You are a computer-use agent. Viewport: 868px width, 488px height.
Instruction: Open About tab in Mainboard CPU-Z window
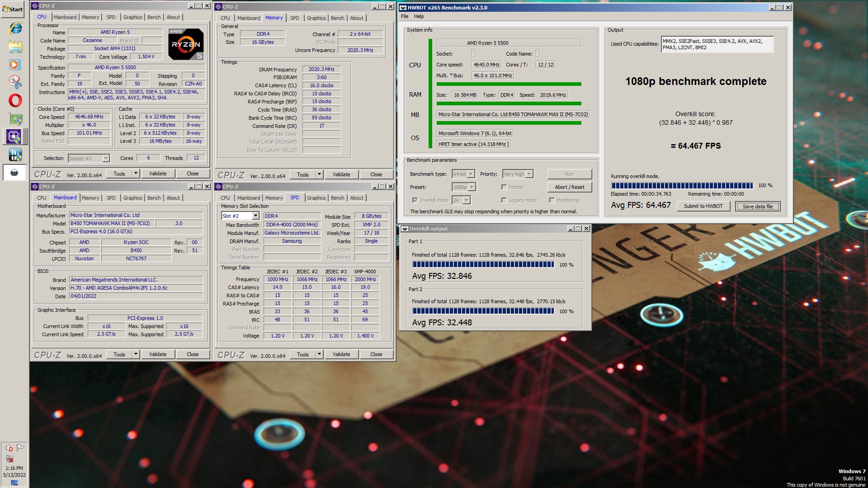[173, 198]
